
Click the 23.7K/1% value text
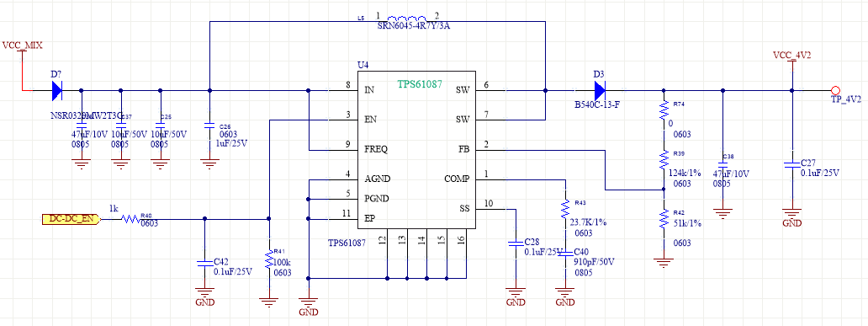(x=588, y=222)
